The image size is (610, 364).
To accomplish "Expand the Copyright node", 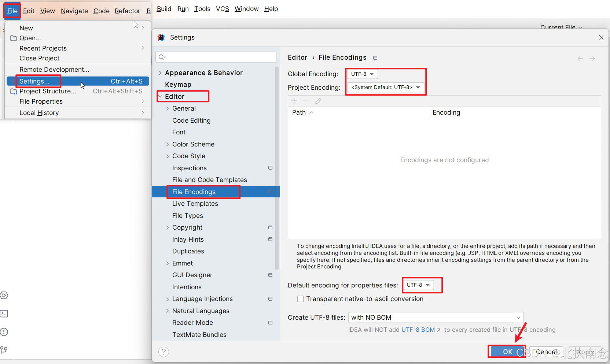I will [x=168, y=227].
